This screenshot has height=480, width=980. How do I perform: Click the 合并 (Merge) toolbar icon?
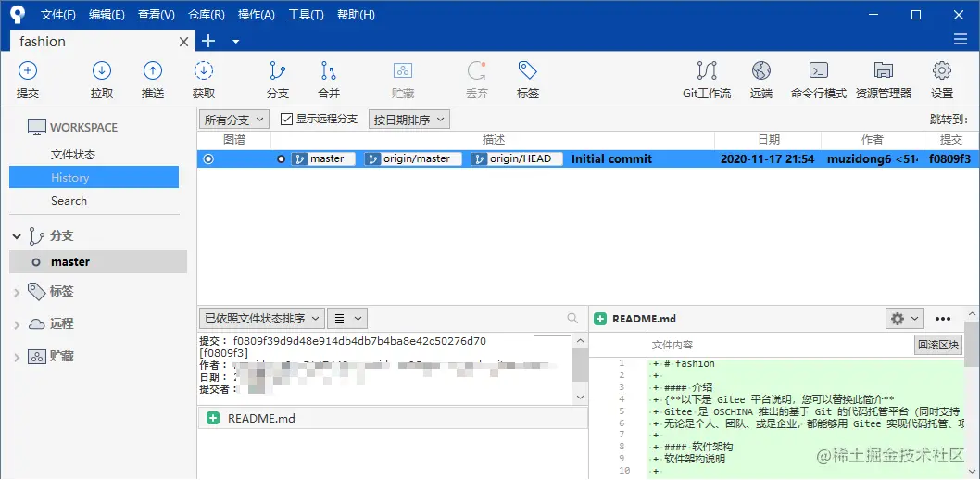(329, 70)
